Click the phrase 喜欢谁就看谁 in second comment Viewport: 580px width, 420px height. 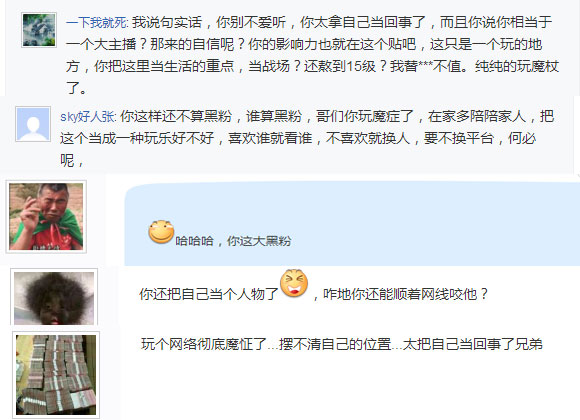coord(270,138)
